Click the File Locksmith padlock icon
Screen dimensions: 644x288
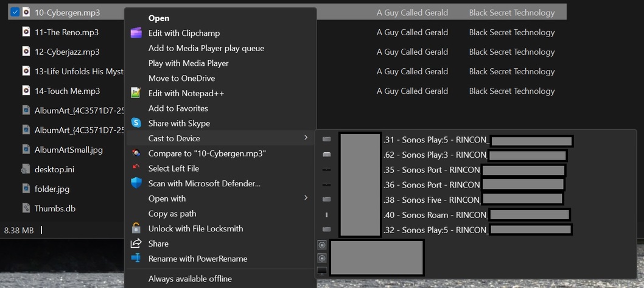tap(136, 228)
